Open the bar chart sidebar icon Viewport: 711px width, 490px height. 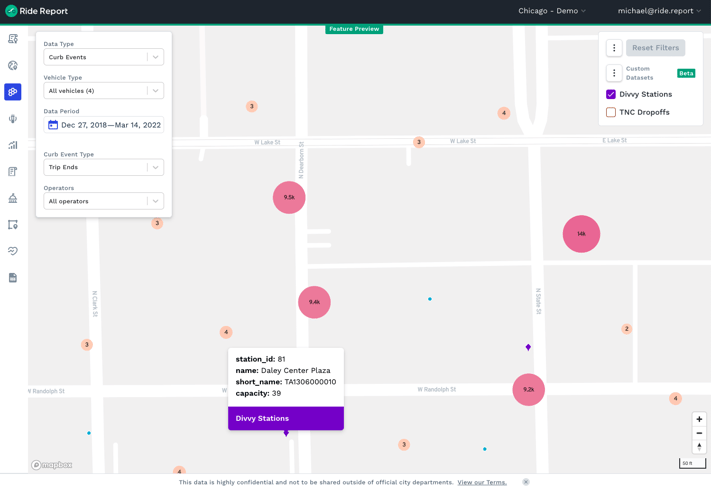point(13,145)
